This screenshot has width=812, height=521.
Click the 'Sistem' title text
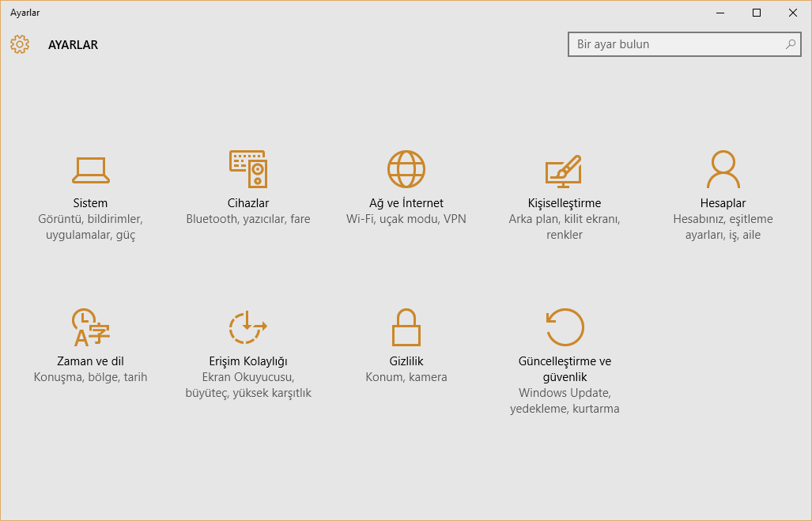point(90,203)
